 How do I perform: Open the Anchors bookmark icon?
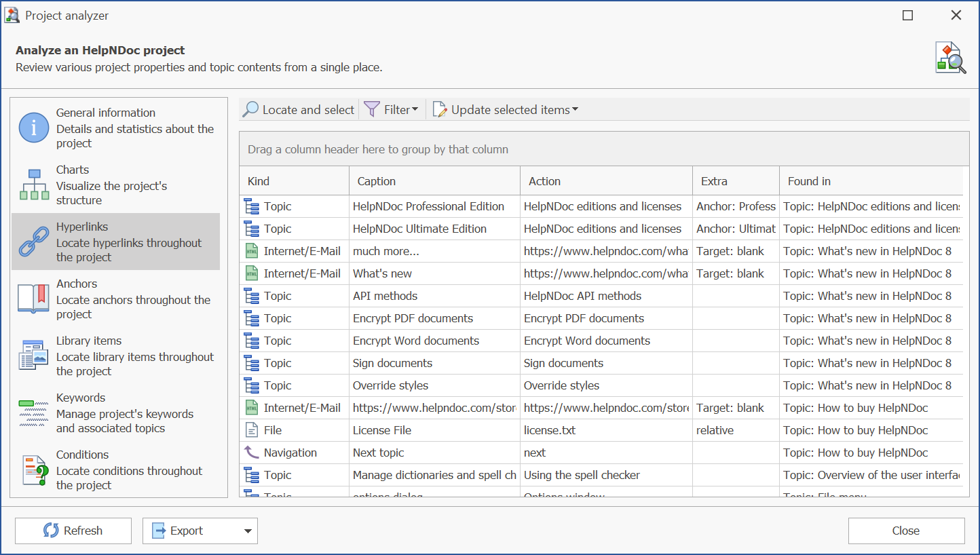(34, 299)
